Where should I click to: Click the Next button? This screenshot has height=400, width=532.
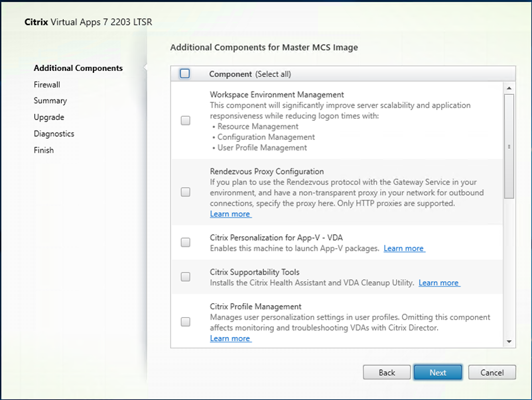pos(438,373)
